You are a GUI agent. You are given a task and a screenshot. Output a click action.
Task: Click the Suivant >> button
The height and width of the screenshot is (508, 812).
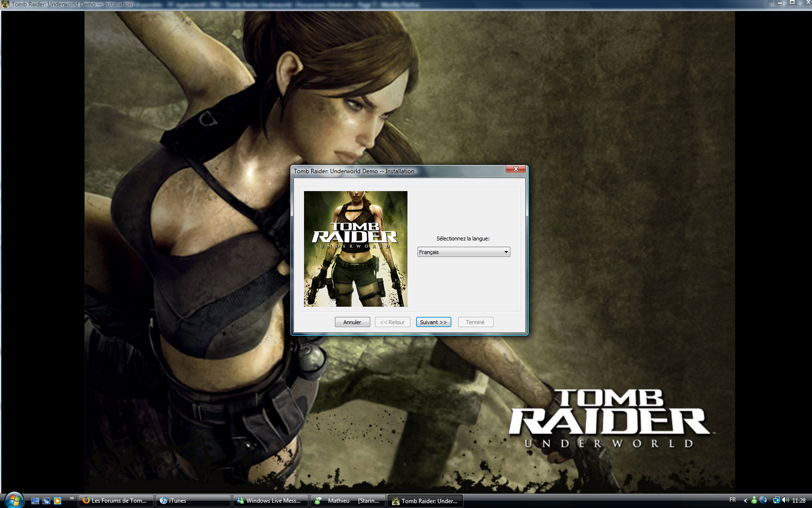pyautogui.click(x=434, y=322)
